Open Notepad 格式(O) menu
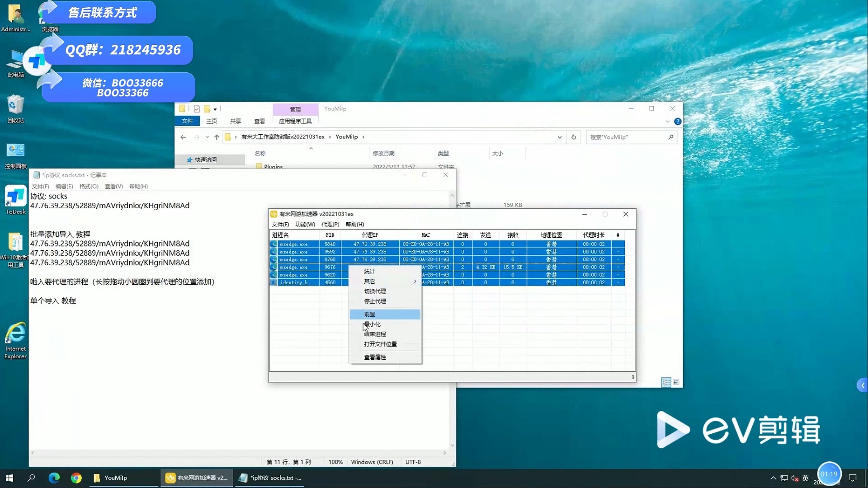Viewport: 868px width, 488px height. 89,187
